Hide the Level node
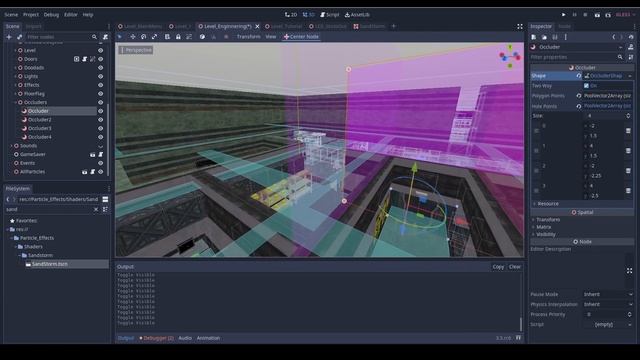This screenshot has width=640, height=360. pos(100,50)
